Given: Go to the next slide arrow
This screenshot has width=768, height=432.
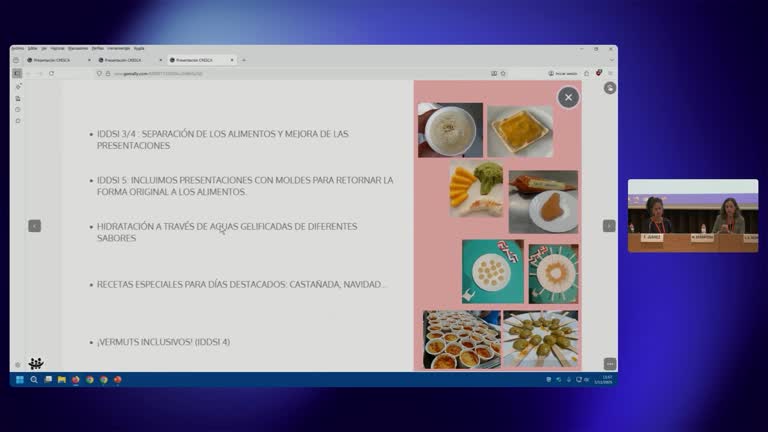Looking at the screenshot, I should (609, 226).
